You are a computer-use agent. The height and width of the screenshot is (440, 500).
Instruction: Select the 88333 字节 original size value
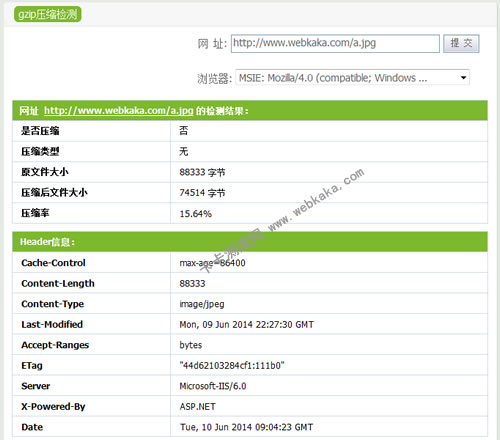pyautogui.click(x=202, y=172)
